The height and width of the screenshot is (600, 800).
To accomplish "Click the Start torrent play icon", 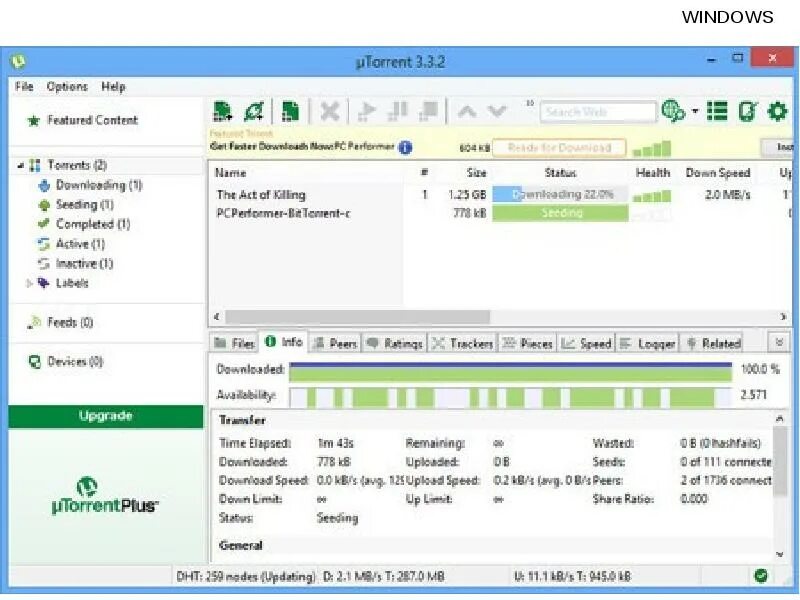I will click(x=366, y=111).
